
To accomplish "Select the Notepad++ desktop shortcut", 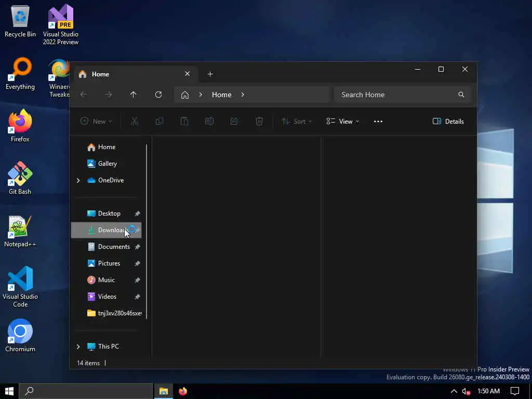I will click(x=20, y=231).
